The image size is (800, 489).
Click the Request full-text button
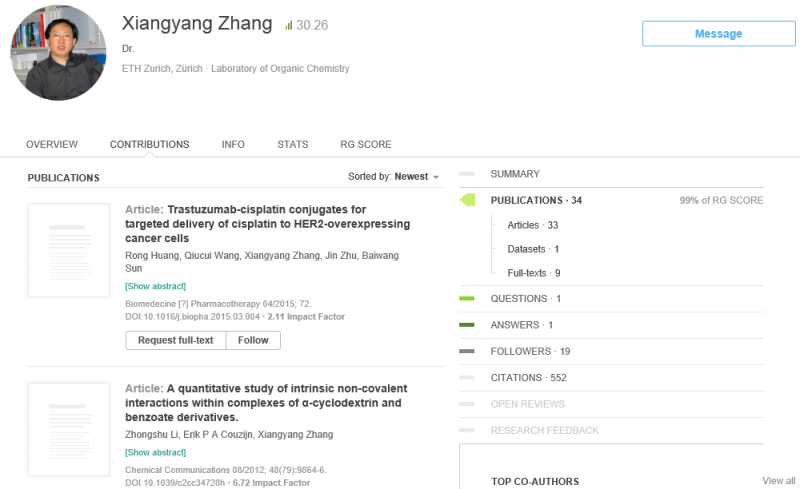[x=176, y=340]
